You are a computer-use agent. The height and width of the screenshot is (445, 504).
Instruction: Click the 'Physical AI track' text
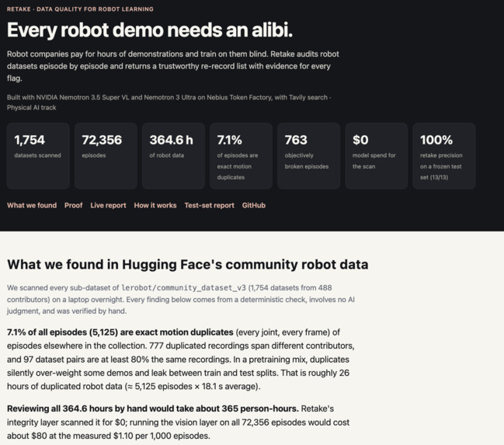click(32, 108)
